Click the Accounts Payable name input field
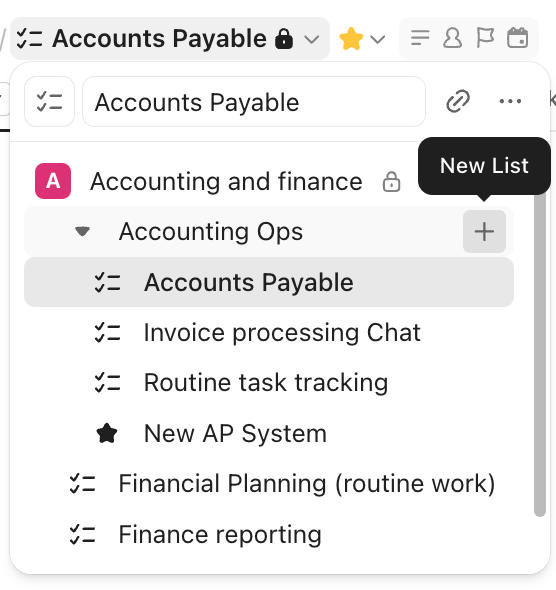 coord(254,102)
